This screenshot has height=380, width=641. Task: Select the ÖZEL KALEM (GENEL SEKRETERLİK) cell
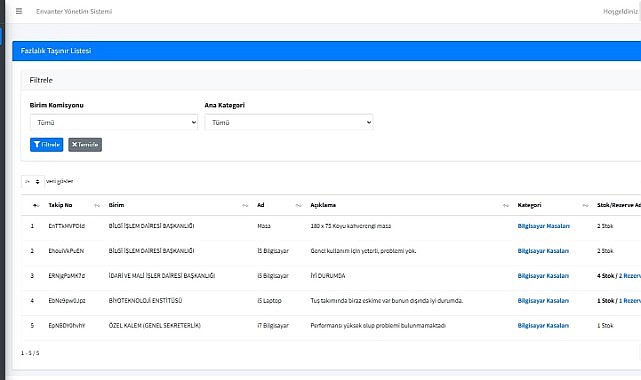155,326
